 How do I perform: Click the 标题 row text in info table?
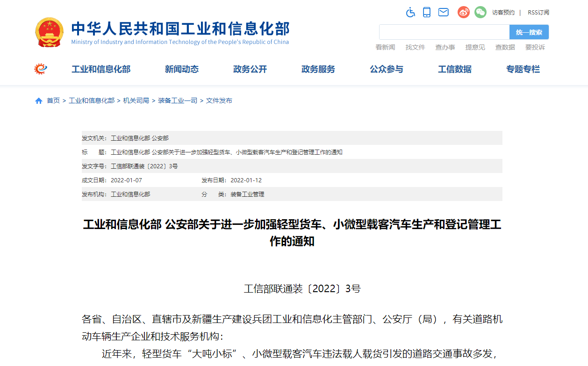[x=227, y=152]
